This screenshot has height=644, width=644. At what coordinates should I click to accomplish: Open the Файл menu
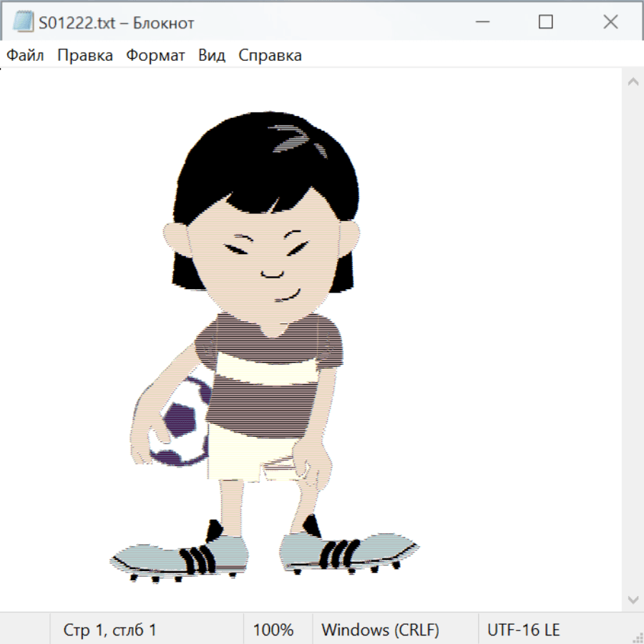[x=25, y=56]
